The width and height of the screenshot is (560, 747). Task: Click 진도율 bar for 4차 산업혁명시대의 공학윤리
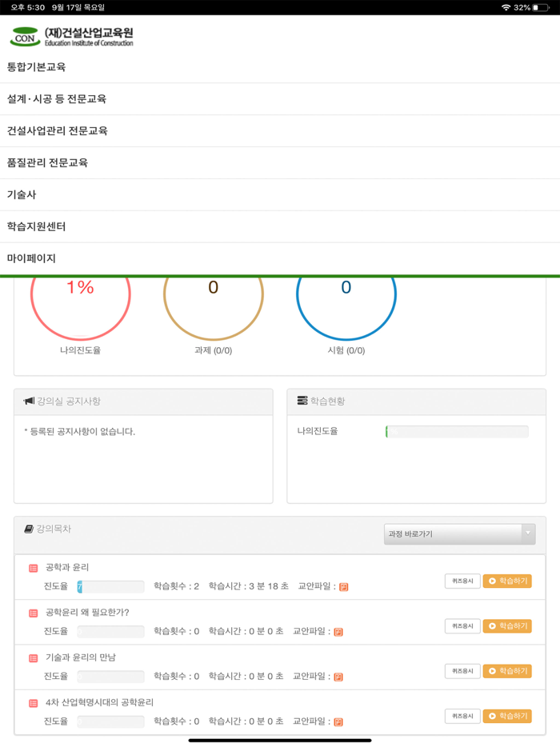coord(110,721)
